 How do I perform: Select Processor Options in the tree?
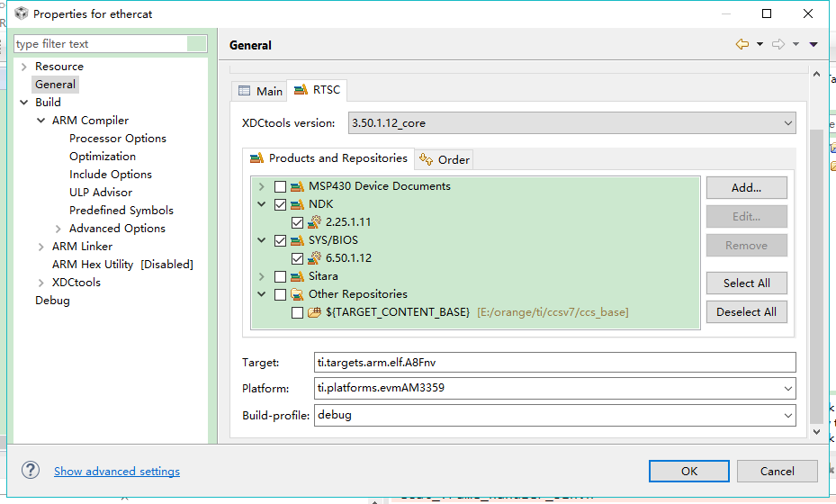(x=118, y=138)
